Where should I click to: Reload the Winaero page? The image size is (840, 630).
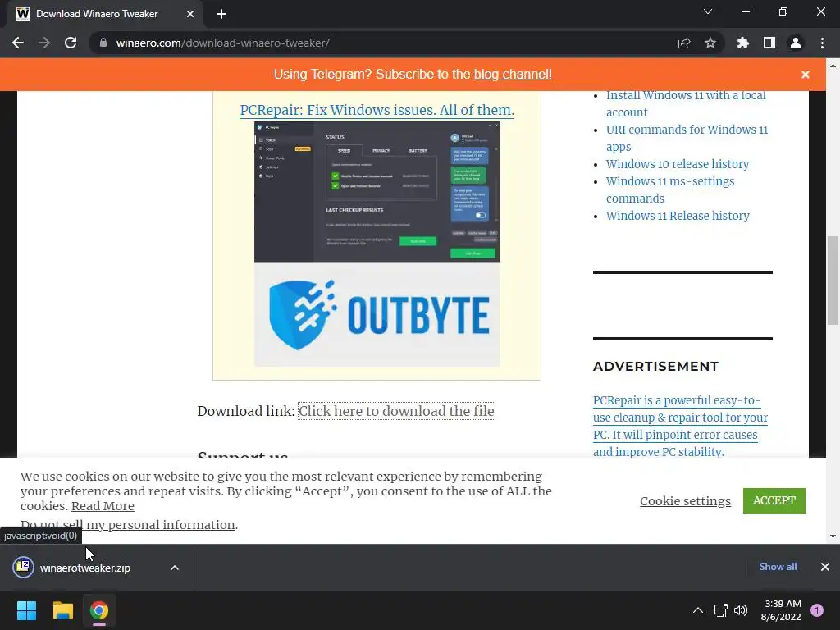[71, 43]
